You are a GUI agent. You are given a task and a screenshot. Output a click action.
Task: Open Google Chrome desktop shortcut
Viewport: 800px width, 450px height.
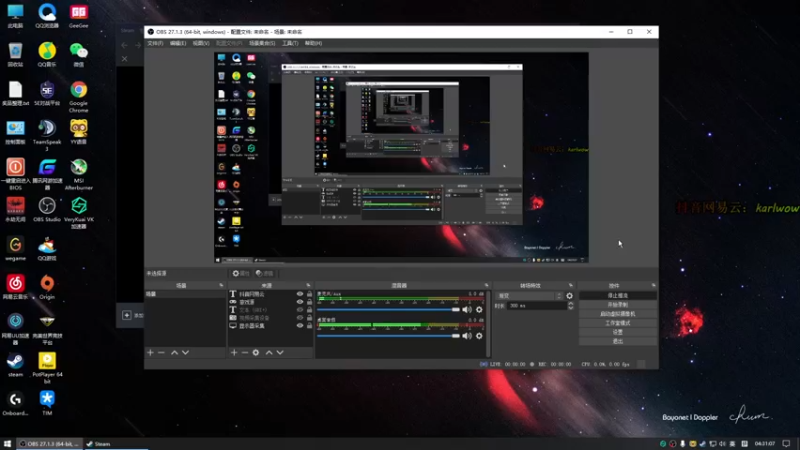[x=79, y=97]
